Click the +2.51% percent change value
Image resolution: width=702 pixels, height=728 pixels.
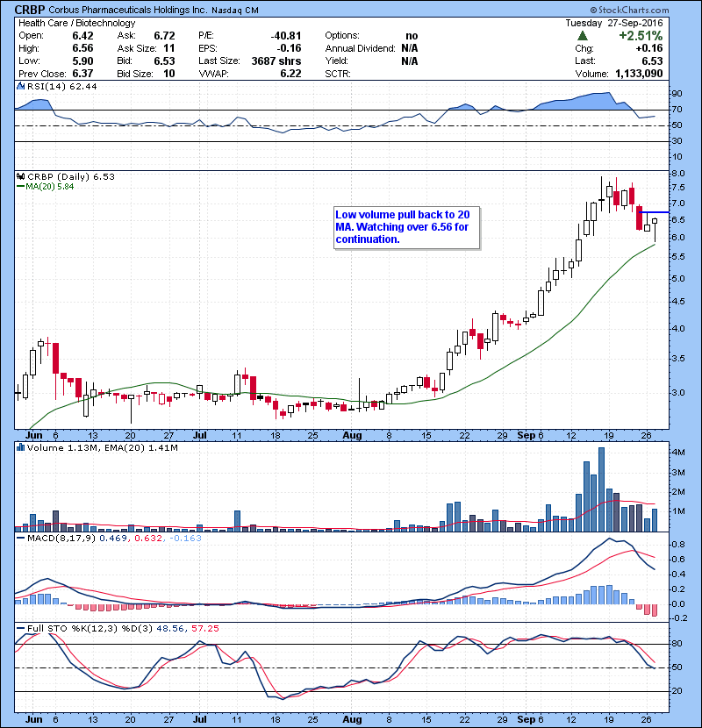click(641, 36)
